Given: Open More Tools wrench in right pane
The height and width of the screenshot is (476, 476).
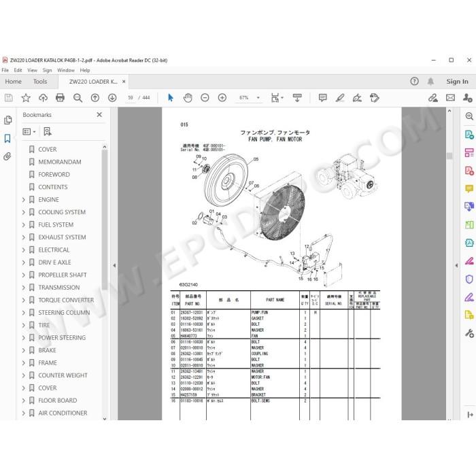Looking at the screenshot, I should [469, 333].
